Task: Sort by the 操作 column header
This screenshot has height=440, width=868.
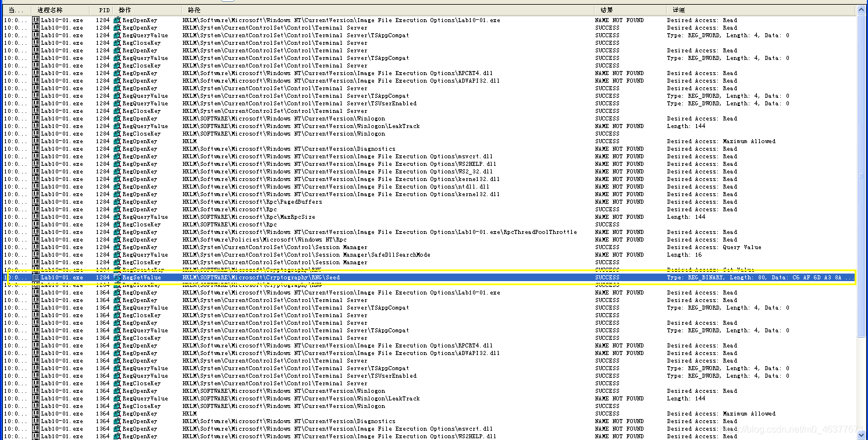Action: (x=148, y=10)
